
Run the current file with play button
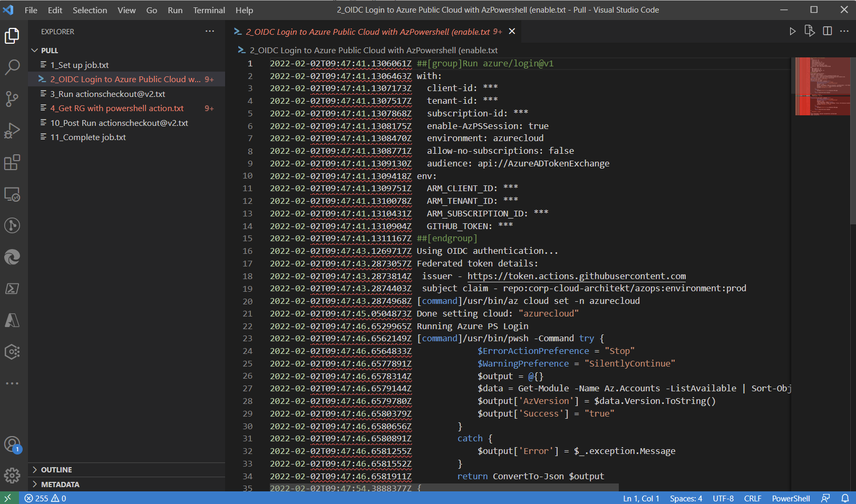pos(792,32)
